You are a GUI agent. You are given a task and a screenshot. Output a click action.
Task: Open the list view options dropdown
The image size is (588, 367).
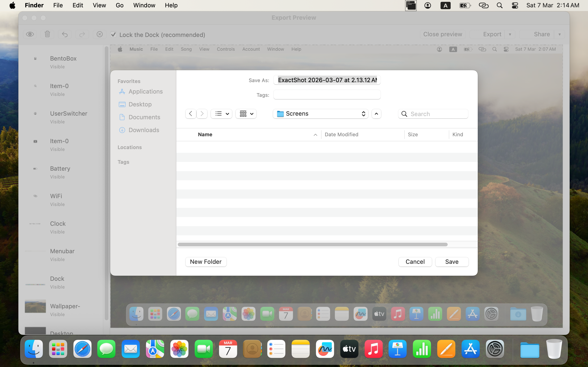pos(221,114)
